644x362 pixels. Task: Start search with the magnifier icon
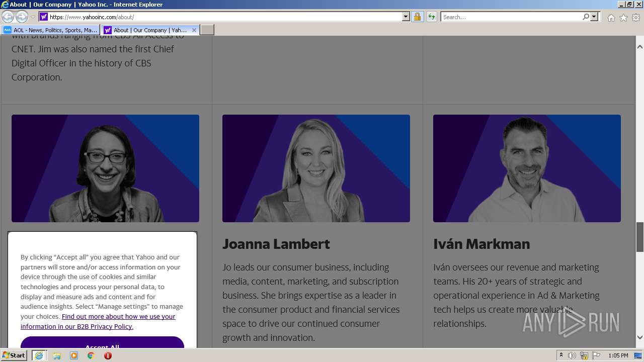[x=586, y=17]
